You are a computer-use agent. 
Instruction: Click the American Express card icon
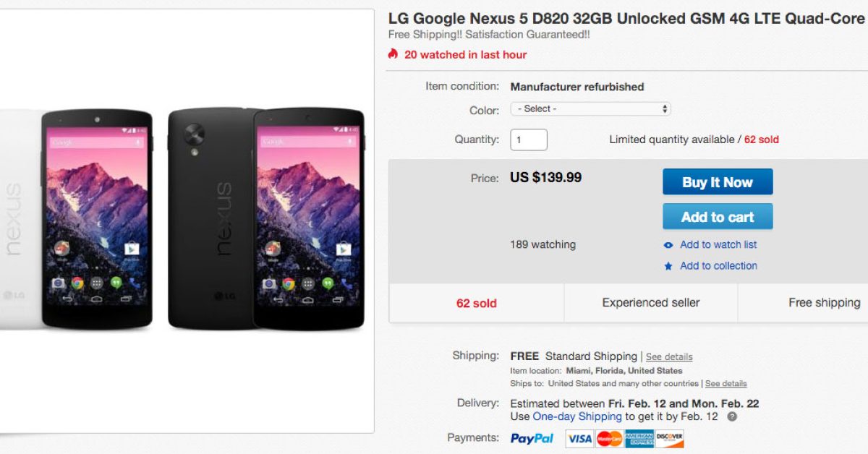point(639,438)
